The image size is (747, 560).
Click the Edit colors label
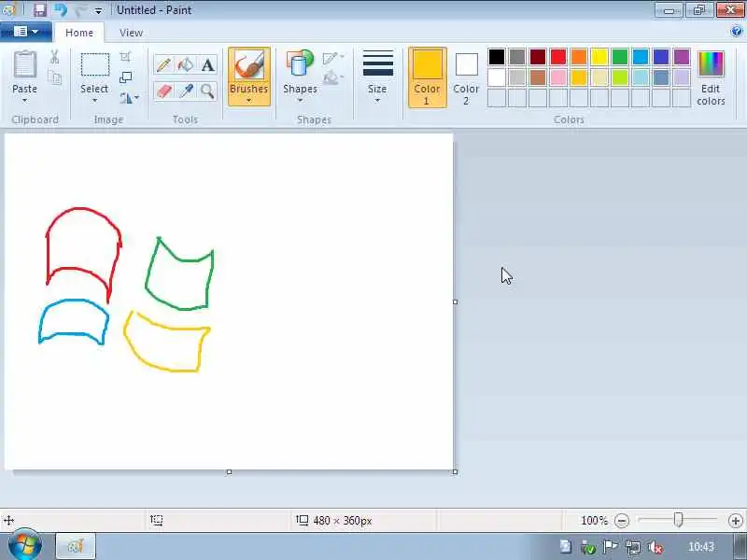coord(711,94)
